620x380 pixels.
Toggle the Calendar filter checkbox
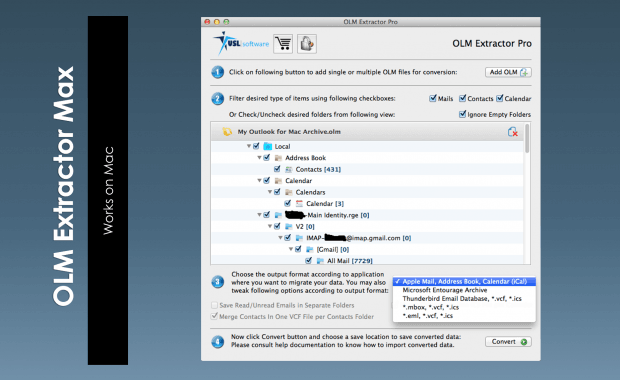500,98
